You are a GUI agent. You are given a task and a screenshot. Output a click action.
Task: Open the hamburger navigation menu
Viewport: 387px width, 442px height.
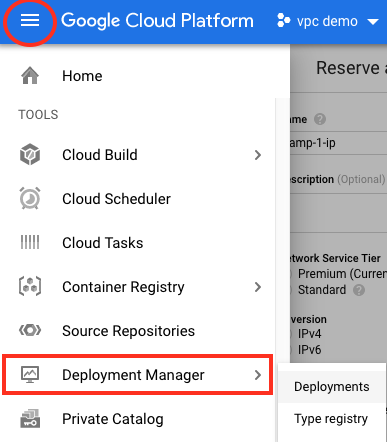tap(30, 21)
